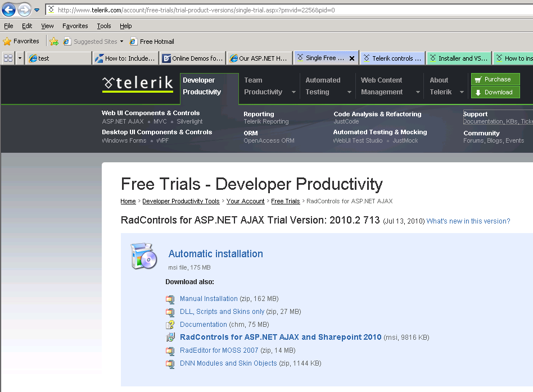Click the Quick Tabs grid icon
This screenshot has height=392, width=533.
pyautogui.click(x=8, y=58)
